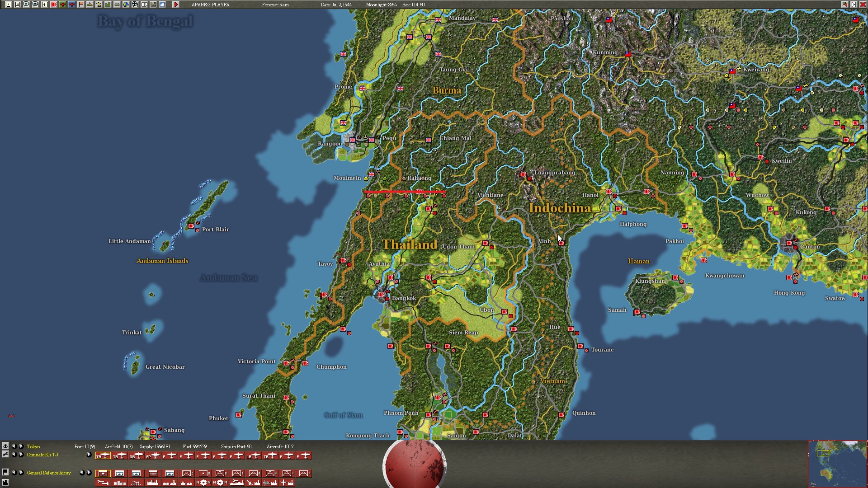
Task: Click the orange flag toolbar icon
Action: (81, 5)
